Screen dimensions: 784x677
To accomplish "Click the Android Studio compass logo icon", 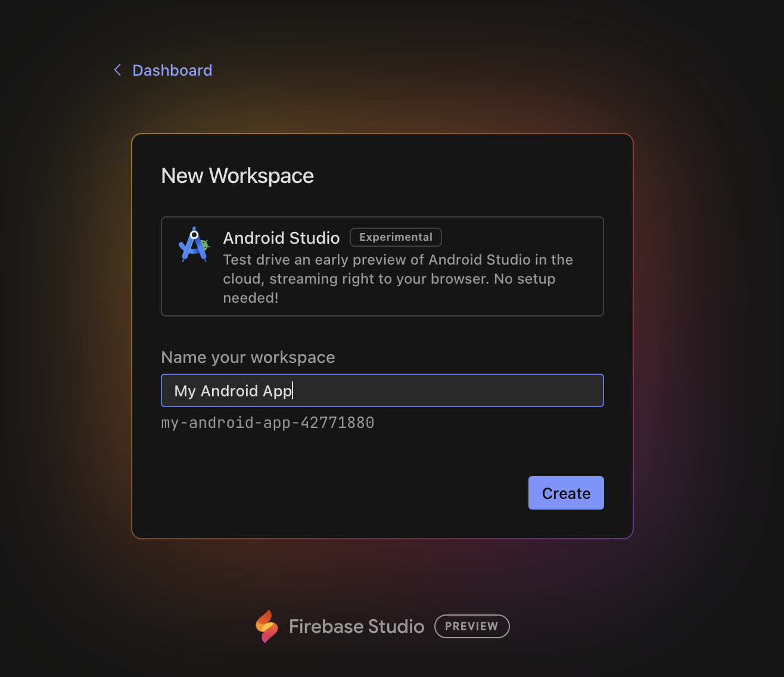I will click(194, 244).
